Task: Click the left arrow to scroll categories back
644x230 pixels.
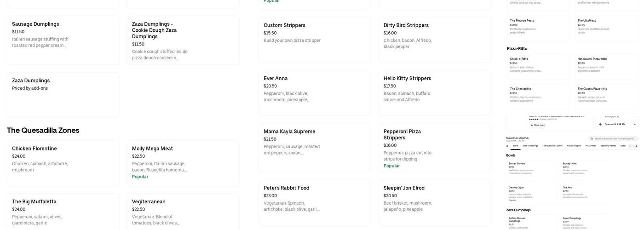Action: (x=630, y=146)
